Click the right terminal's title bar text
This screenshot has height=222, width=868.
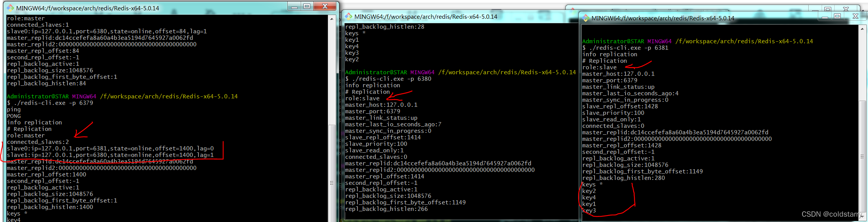click(663, 18)
